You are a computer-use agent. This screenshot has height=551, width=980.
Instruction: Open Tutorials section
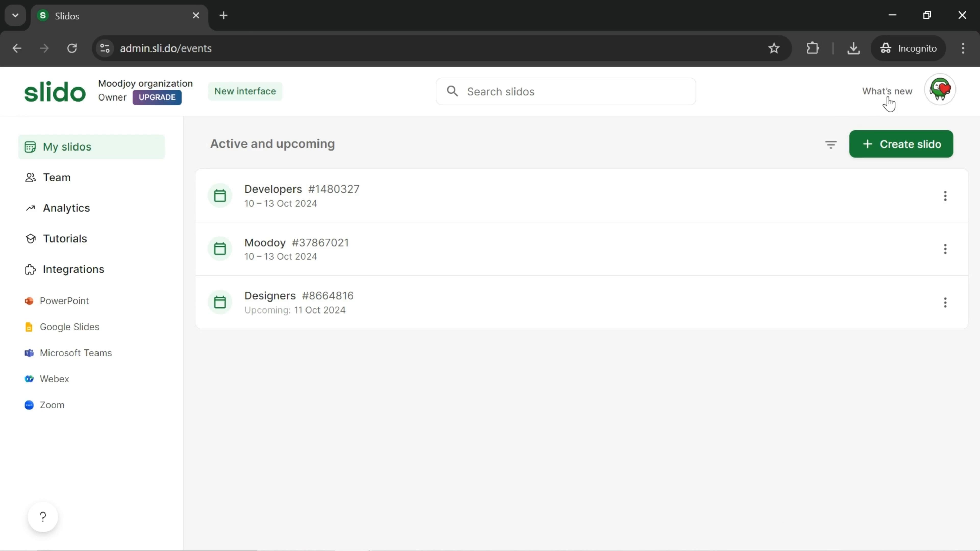(65, 238)
